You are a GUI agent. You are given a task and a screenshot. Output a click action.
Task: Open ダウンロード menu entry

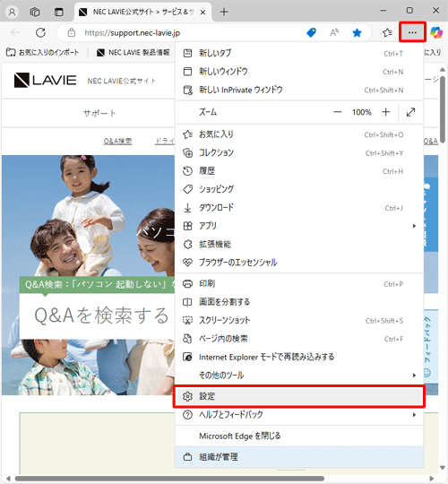pos(299,208)
